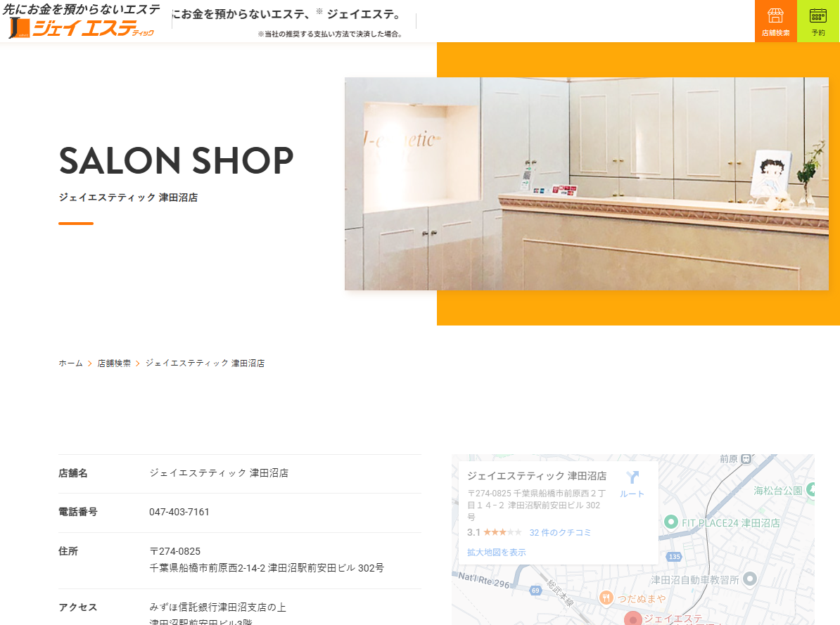Click the phone number 047-403-7161
This screenshot has height=625, width=840.
(179, 512)
